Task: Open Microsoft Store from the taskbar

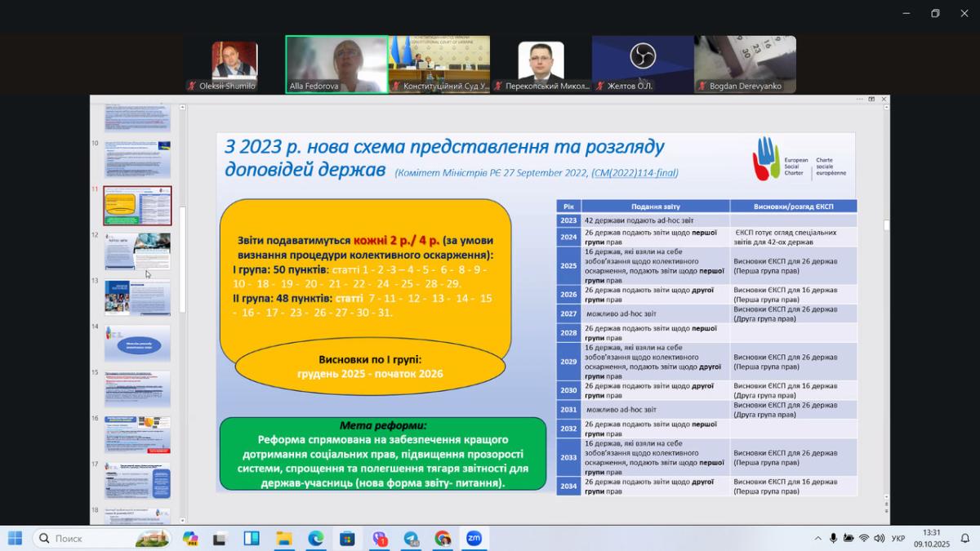Action: [347, 538]
